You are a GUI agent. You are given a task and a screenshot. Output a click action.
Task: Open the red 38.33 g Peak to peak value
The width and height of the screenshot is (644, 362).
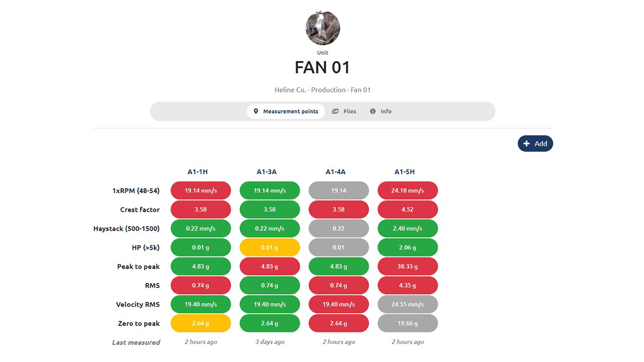point(408,266)
